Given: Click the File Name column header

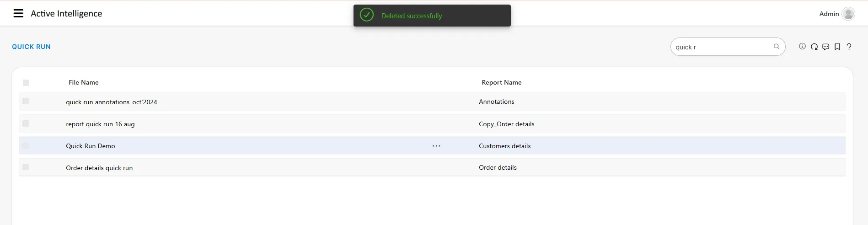Looking at the screenshot, I should click(84, 82).
